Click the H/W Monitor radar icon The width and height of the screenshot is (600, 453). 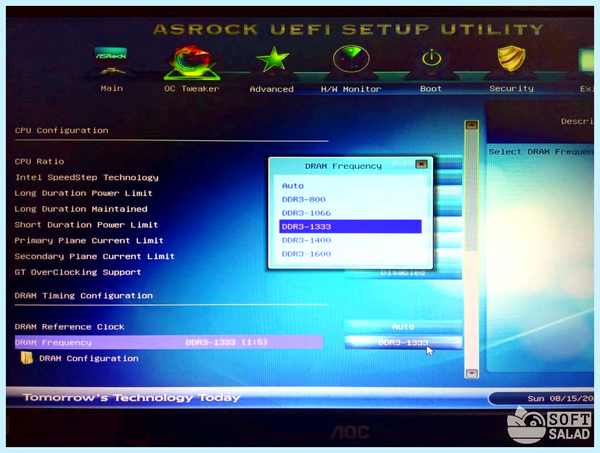[x=351, y=59]
